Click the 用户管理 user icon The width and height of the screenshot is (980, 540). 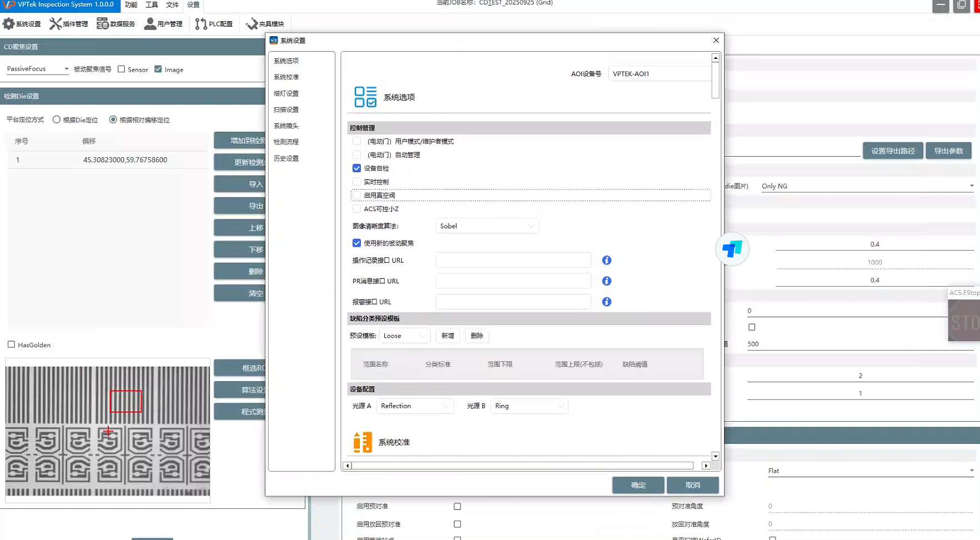tap(150, 24)
